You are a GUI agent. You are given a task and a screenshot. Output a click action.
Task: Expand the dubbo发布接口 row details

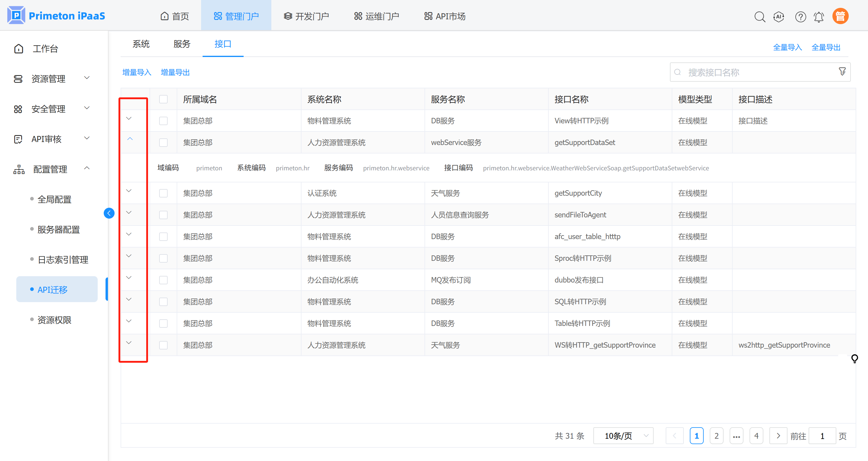[129, 277]
